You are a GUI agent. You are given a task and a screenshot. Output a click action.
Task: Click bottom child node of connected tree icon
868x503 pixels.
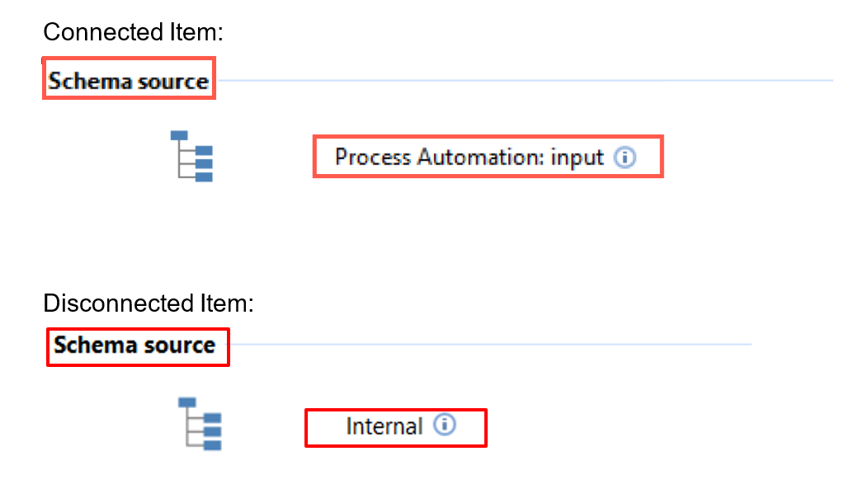coord(204,177)
